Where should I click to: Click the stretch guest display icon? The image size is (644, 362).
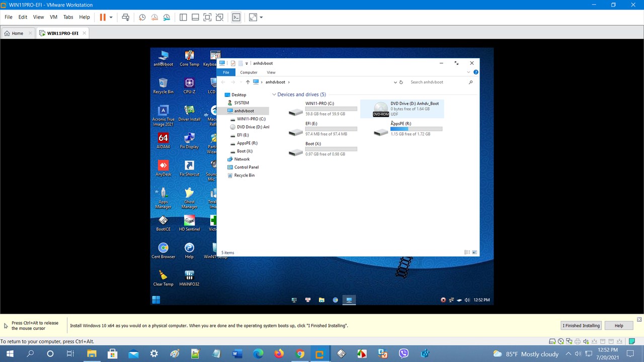(253, 17)
